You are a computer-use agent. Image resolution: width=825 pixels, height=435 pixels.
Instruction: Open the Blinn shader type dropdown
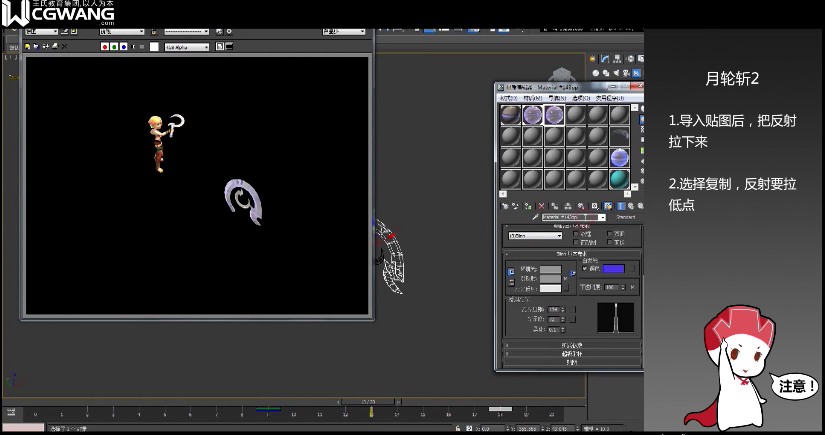535,236
